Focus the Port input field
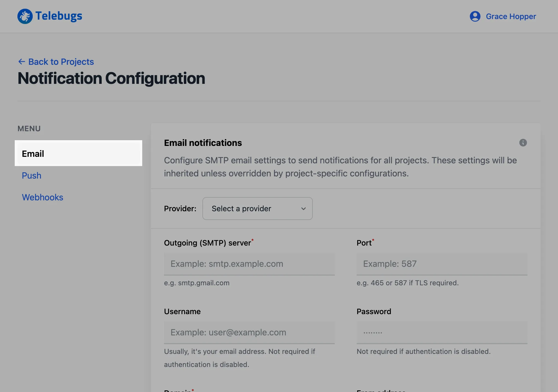Image resolution: width=558 pixels, height=392 pixels. coord(442,264)
